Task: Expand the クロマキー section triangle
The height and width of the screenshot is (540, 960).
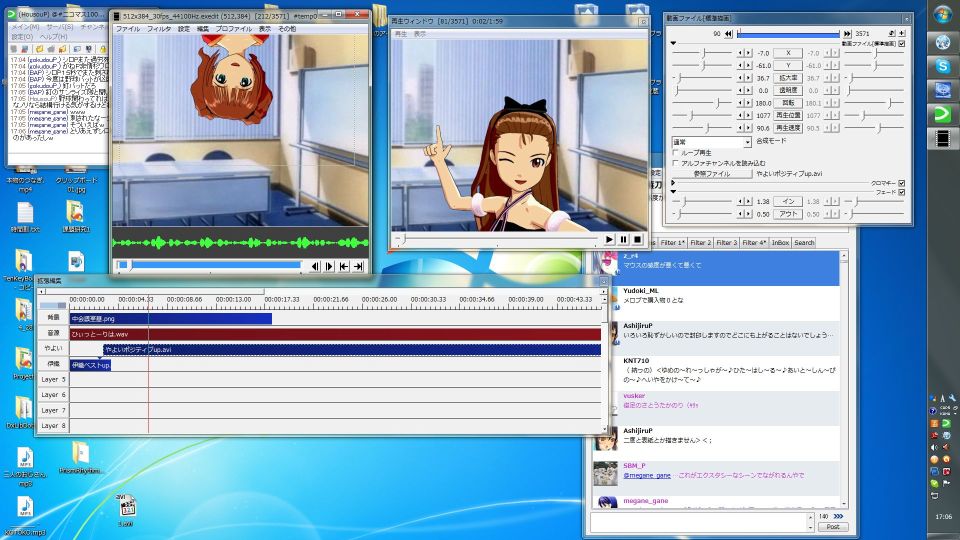Action: (673, 183)
